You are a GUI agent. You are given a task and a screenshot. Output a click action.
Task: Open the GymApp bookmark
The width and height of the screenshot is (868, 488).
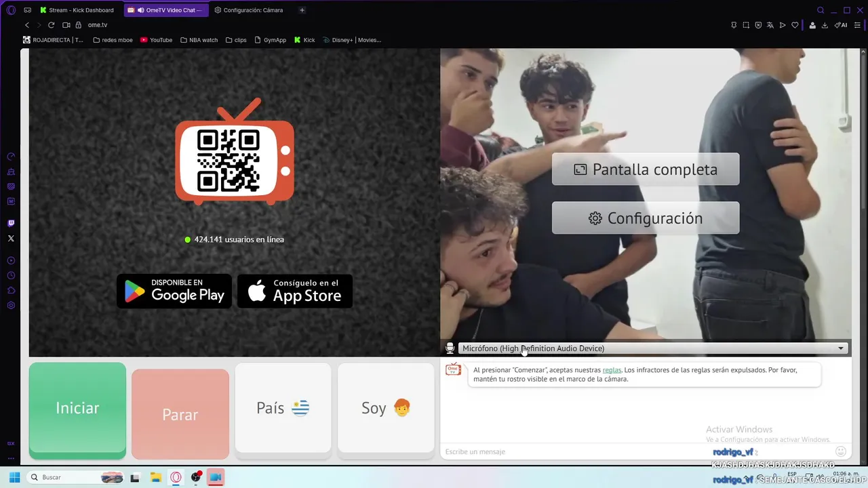pos(271,40)
